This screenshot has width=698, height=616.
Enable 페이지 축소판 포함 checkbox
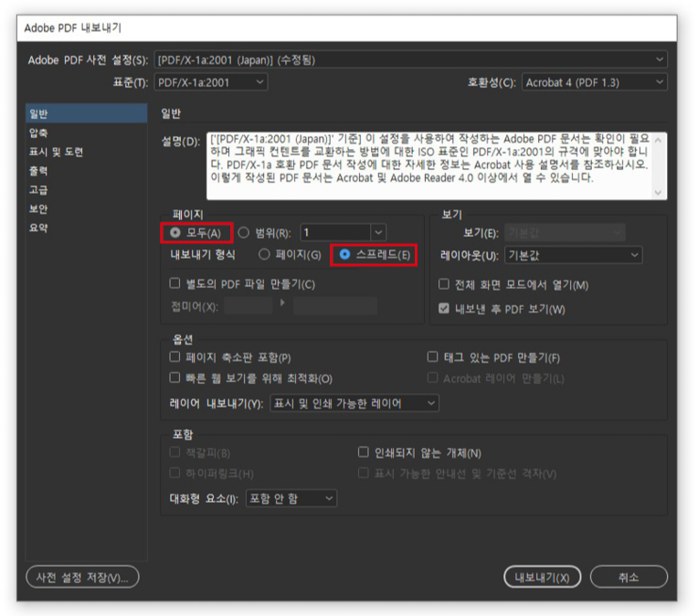click(174, 356)
